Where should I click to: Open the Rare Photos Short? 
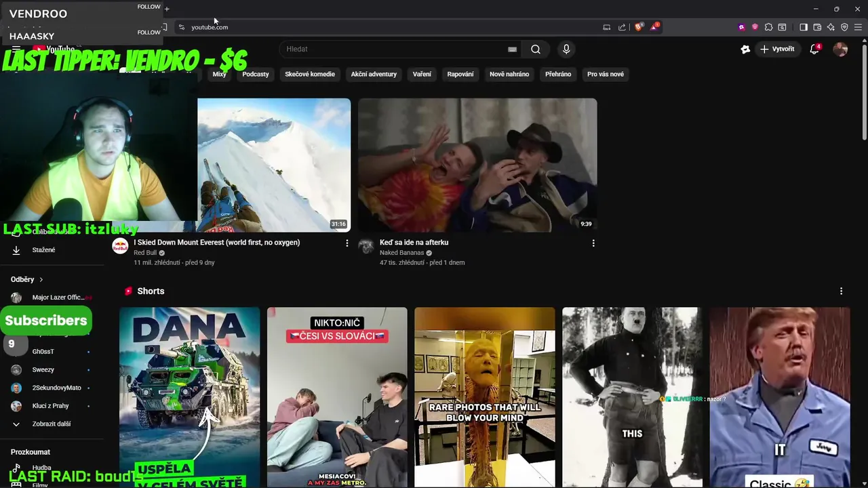pos(484,397)
